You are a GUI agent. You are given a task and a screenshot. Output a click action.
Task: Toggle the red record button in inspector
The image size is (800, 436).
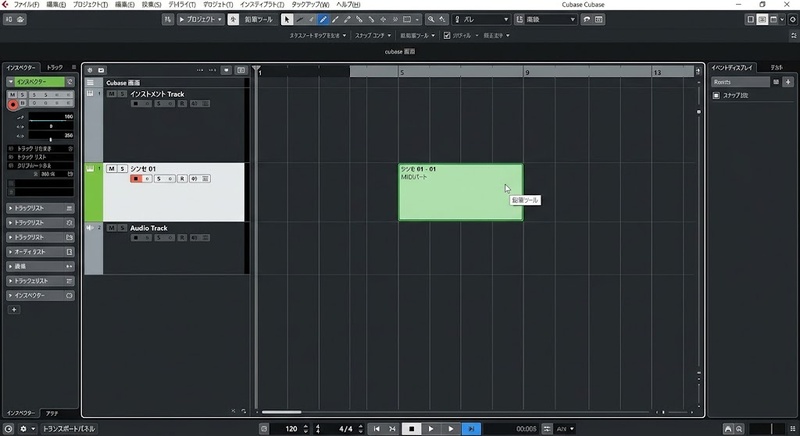click(x=13, y=105)
